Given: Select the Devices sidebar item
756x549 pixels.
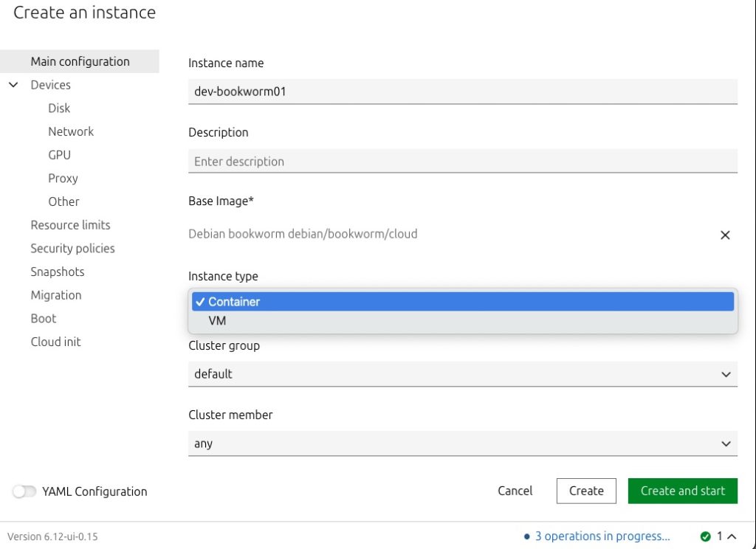Looking at the screenshot, I should (x=51, y=85).
